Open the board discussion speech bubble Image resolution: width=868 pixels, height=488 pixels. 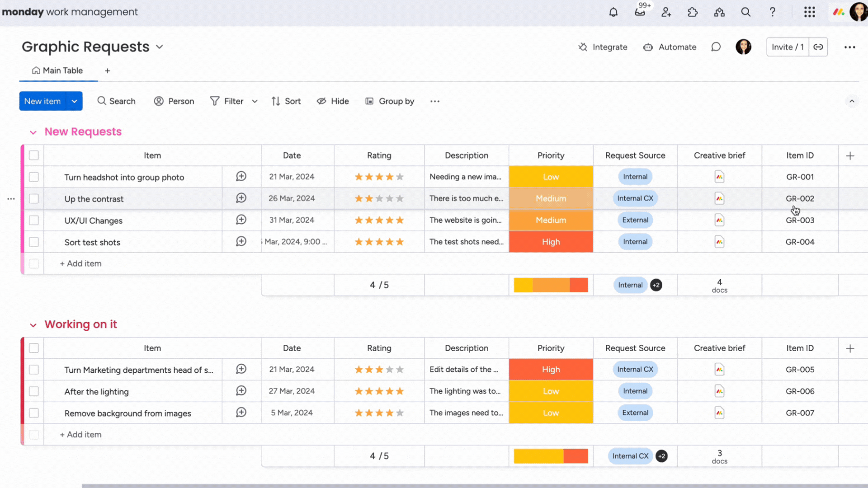coord(716,47)
